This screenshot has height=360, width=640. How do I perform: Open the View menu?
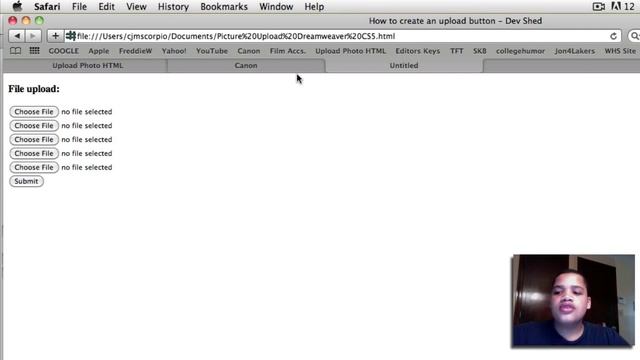coord(136,7)
